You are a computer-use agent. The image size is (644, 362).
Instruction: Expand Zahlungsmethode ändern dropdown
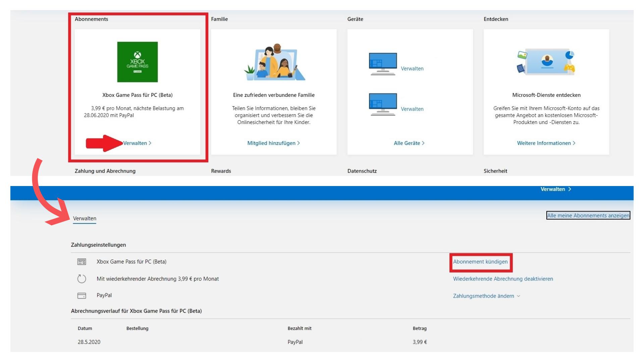coord(487,296)
